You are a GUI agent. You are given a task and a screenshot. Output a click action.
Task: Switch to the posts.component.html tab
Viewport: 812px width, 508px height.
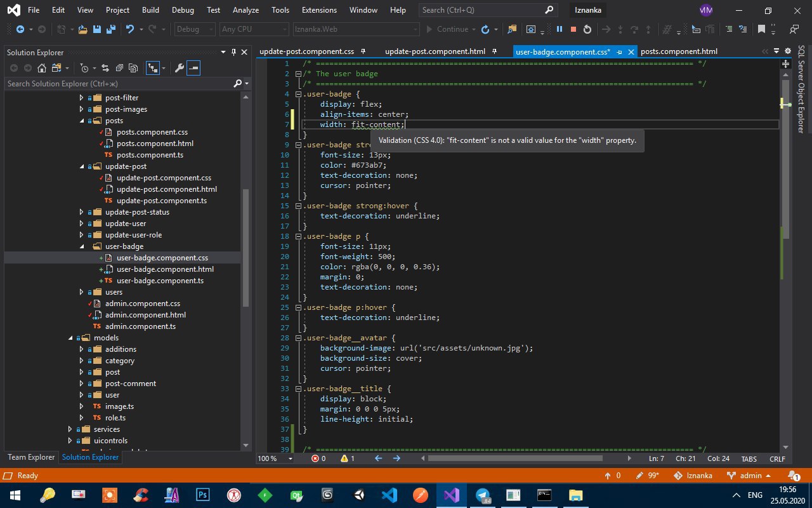[679, 52]
